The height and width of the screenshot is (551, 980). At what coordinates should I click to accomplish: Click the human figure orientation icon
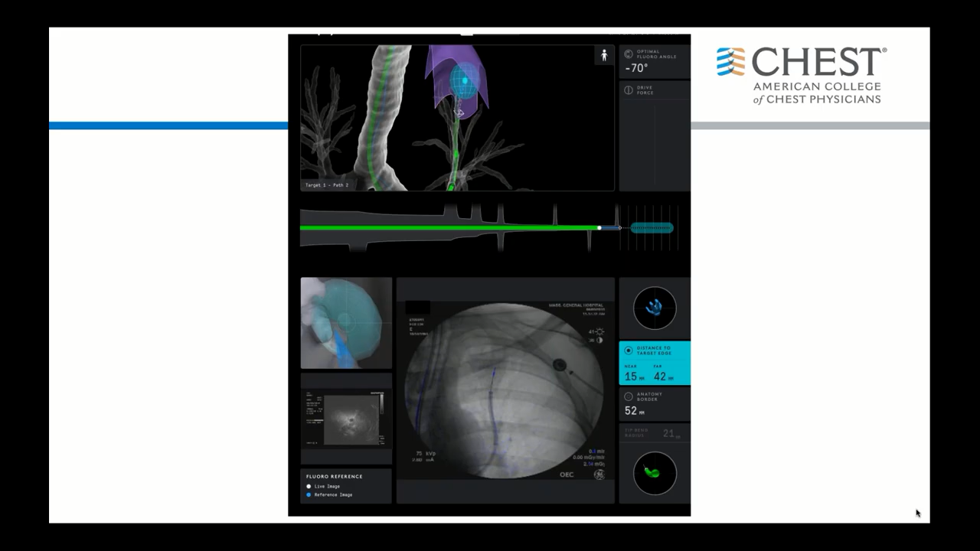pos(604,55)
